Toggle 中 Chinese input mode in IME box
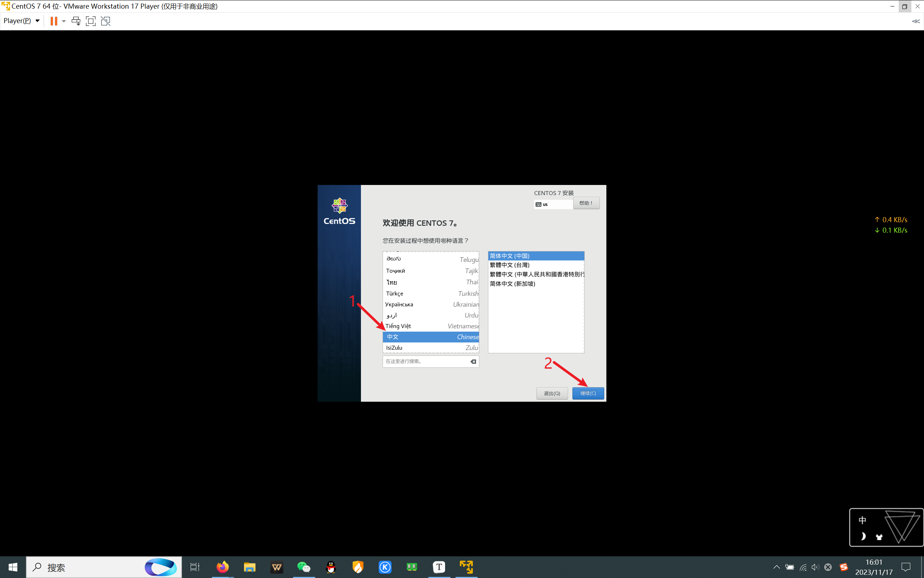 coord(862,520)
